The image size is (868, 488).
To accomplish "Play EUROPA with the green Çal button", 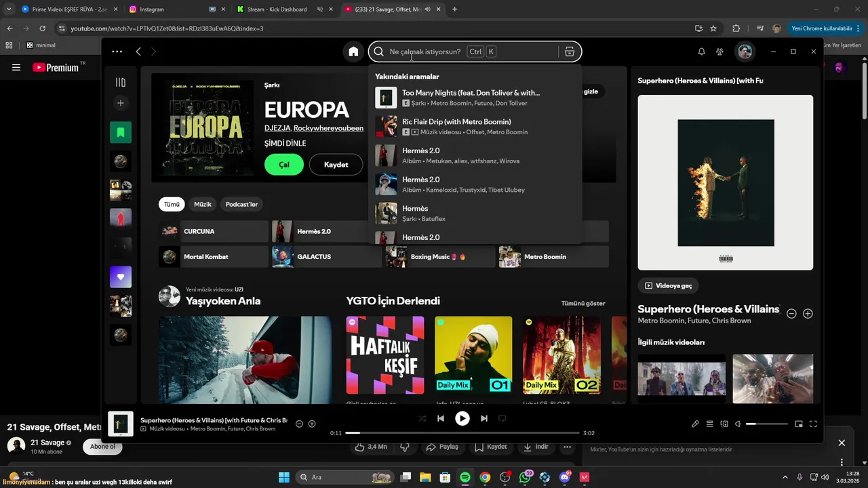I will point(284,165).
